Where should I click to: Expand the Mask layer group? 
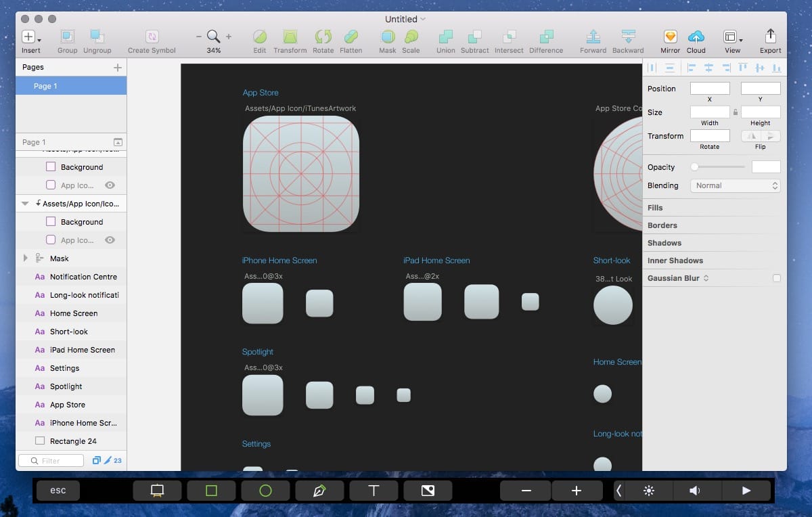click(26, 258)
